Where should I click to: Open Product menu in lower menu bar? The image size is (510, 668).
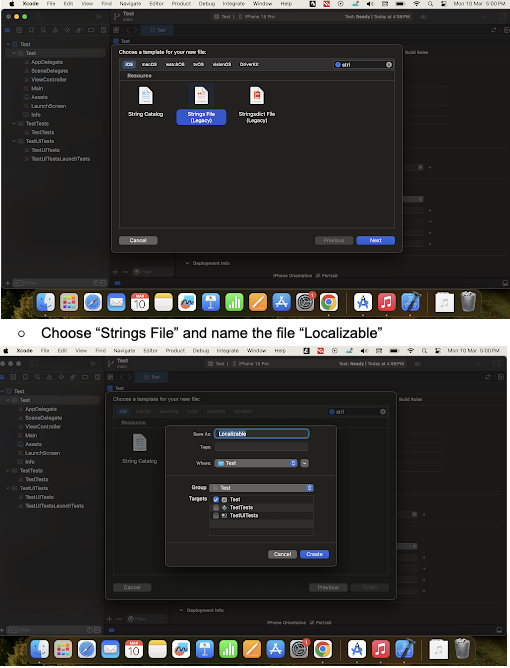click(x=175, y=351)
